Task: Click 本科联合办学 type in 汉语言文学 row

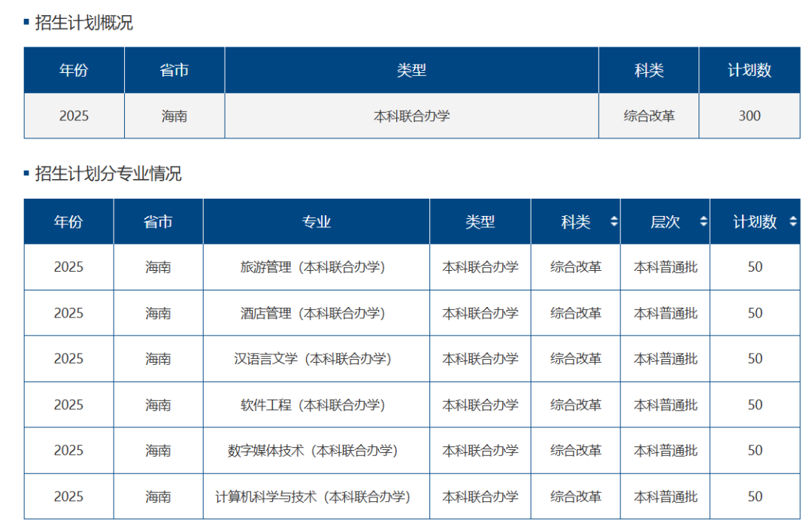Action: (480, 359)
